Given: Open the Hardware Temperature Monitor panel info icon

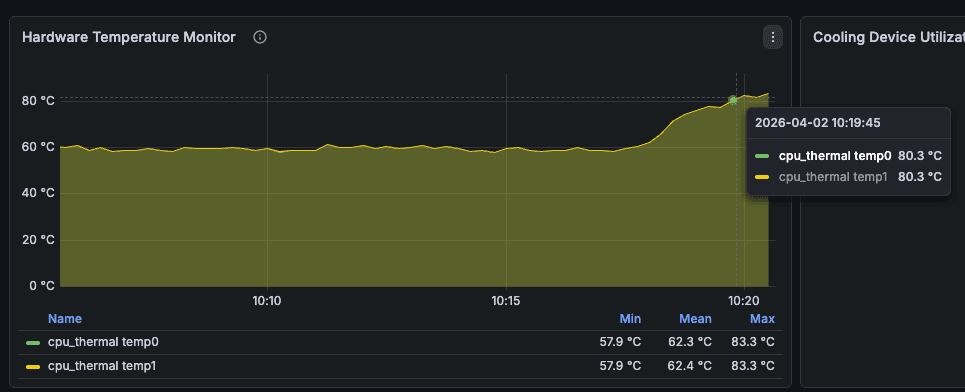Looking at the screenshot, I should [x=260, y=38].
